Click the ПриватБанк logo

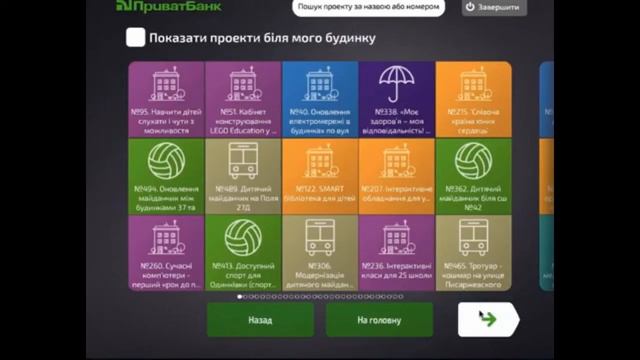tap(169, 6)
